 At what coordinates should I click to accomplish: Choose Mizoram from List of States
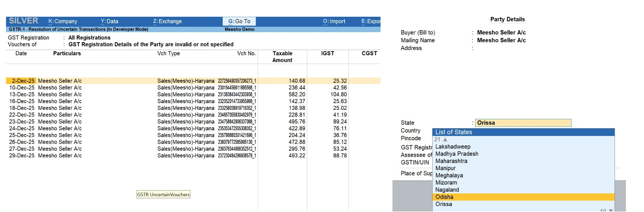click(523, 183)
